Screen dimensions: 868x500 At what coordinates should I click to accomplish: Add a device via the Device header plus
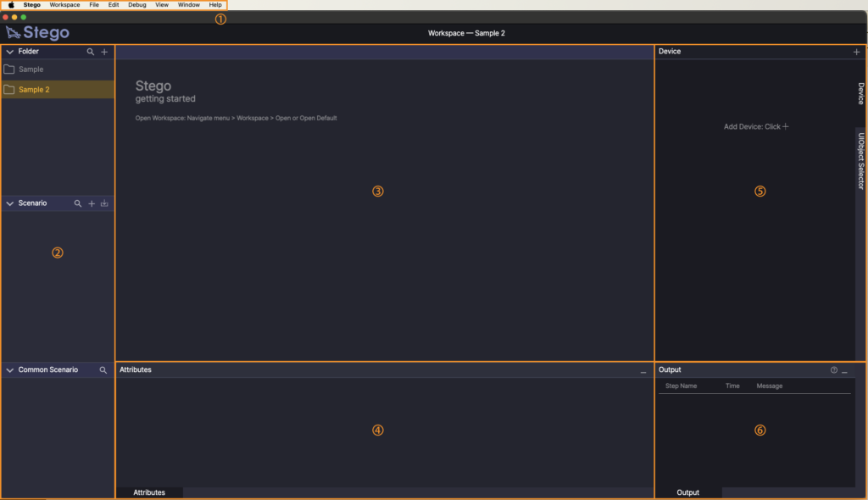click(x=857, y=52)
